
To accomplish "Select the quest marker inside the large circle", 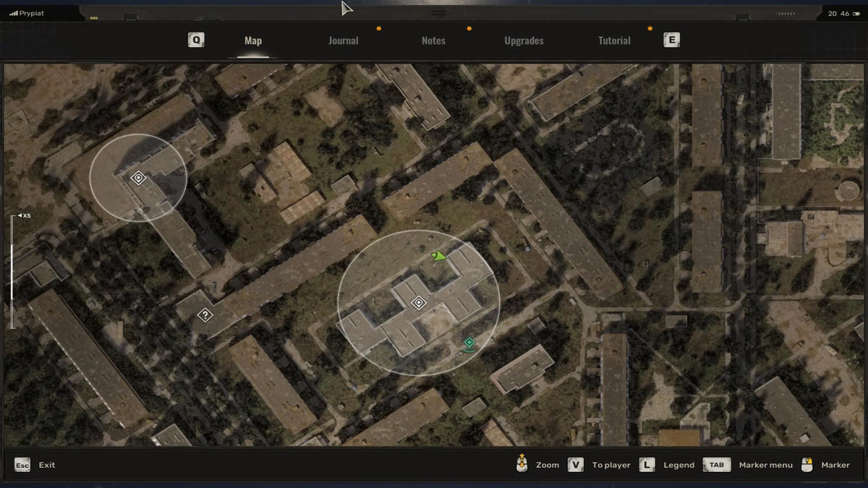I will coord(420,304).
